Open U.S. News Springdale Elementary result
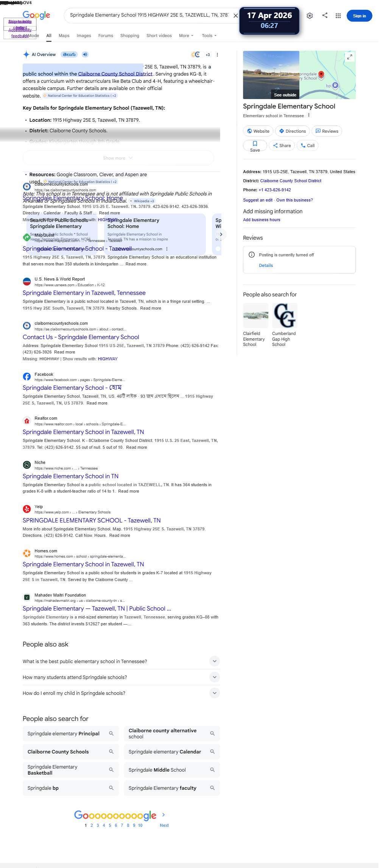Image resolution: width=383 pixels, height=868 pixels. [x=84, y=293]
